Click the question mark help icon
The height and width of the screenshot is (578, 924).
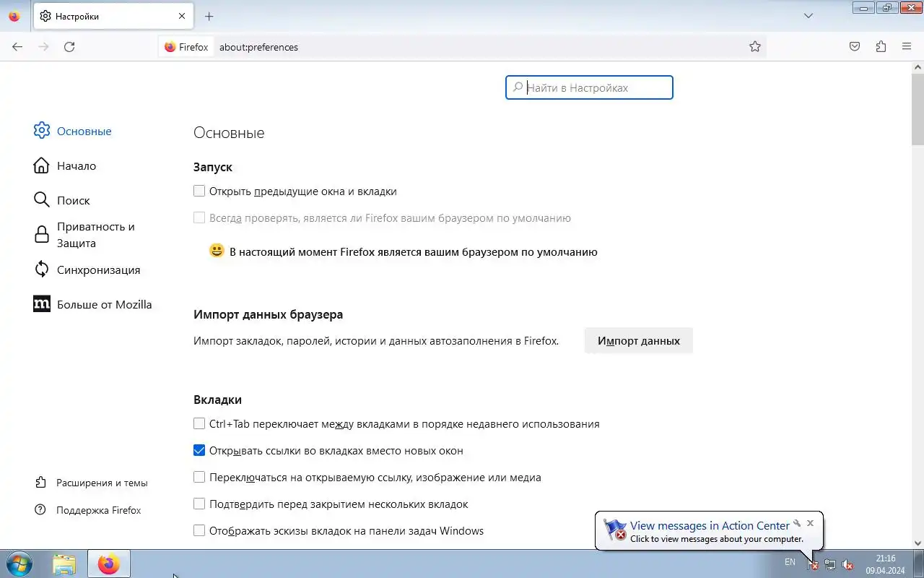coord(40,510)
